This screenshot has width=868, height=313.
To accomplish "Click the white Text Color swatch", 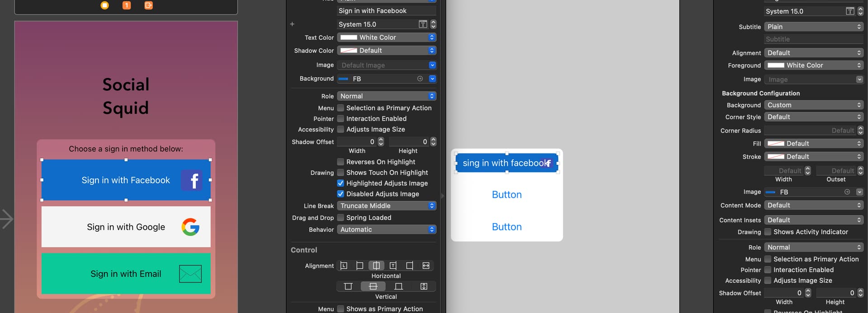I will coord(349,37).
